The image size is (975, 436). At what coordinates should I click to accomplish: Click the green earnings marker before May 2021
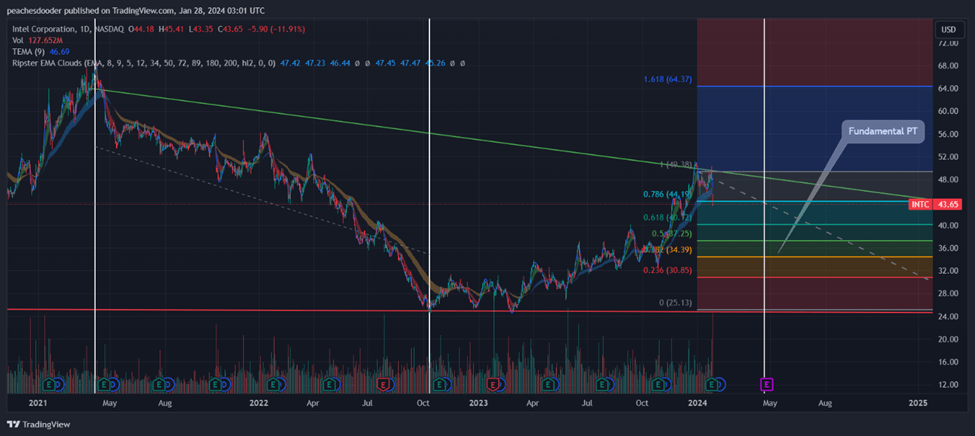(x=105, y=384)
